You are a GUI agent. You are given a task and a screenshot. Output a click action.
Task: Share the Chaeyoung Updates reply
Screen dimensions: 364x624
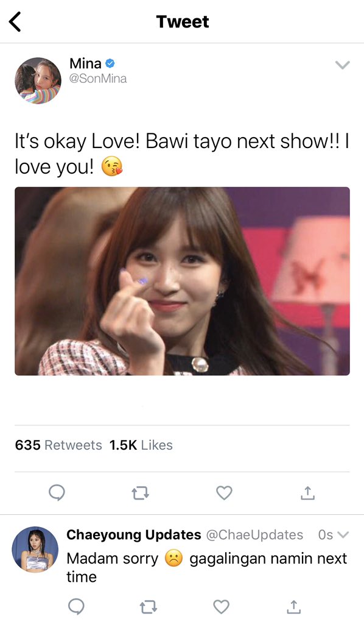tap(293, 606)
